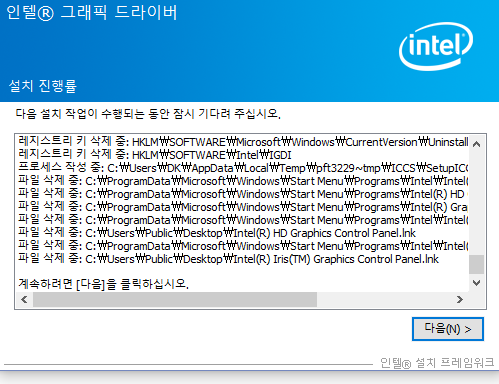Click the Start Menu Programs Intel(R) Gra line
Viewport: 499px width, 384px height.
[x=243, y=207]
